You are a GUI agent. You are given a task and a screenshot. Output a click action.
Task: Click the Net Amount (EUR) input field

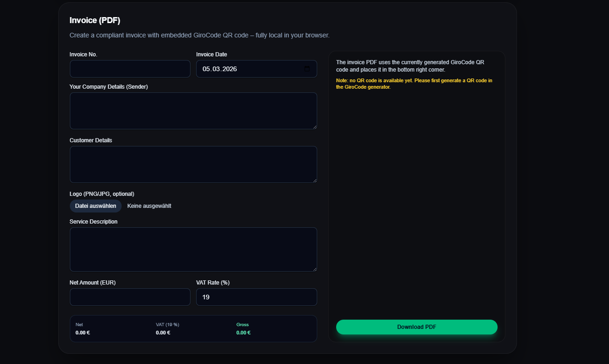[x=130, y=297]
